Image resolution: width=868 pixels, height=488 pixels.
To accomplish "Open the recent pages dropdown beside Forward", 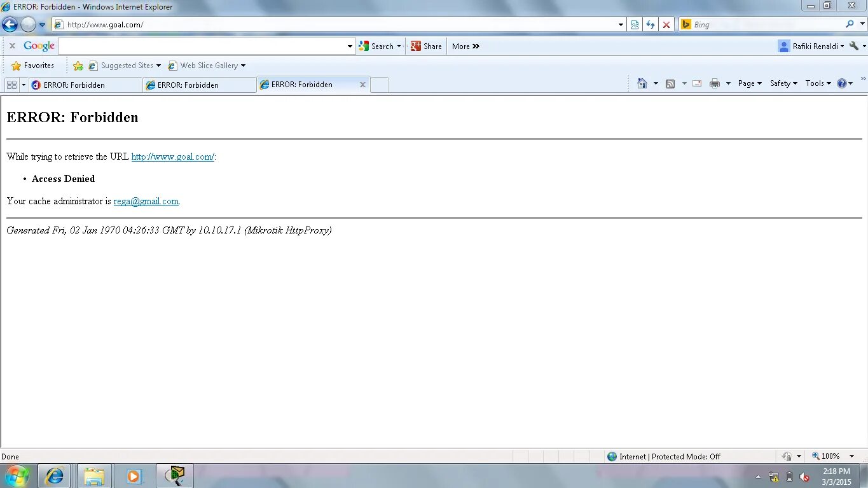I will point(43,25).
